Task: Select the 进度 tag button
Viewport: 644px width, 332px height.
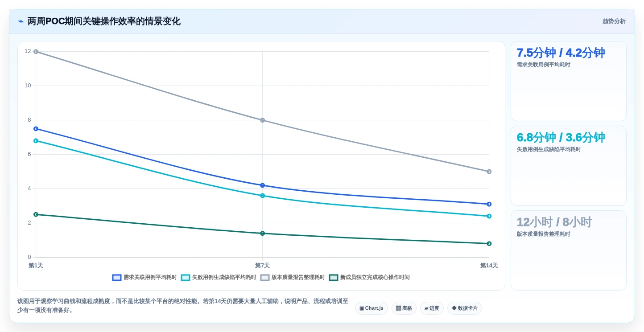Action: (432, 308)
